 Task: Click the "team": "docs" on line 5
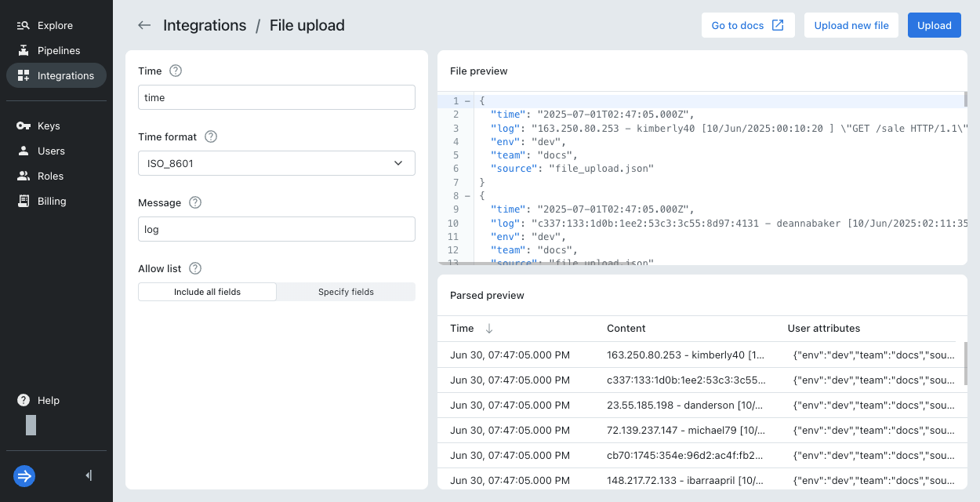533,155
